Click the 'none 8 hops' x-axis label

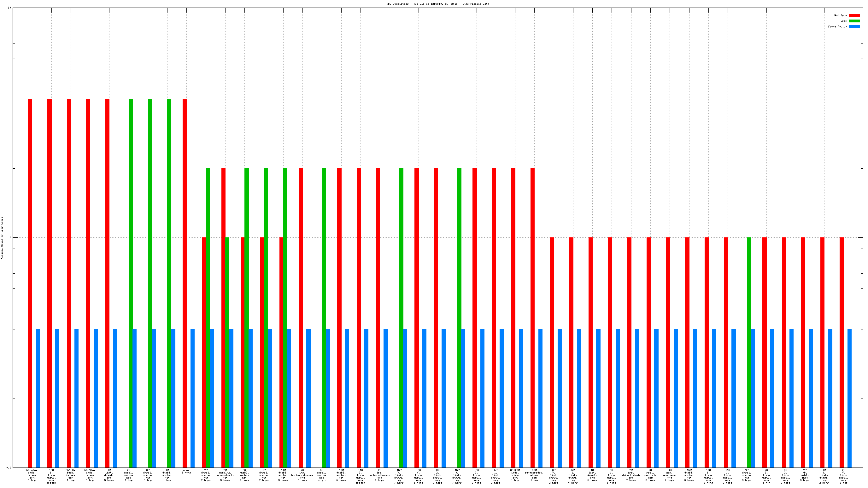tap(186, 472)
